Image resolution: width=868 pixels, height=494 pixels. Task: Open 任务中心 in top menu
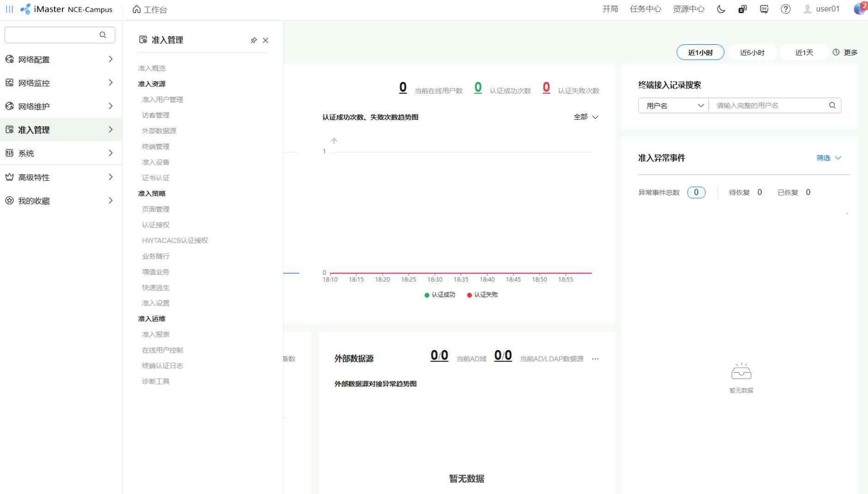click(x=645, y=9)
